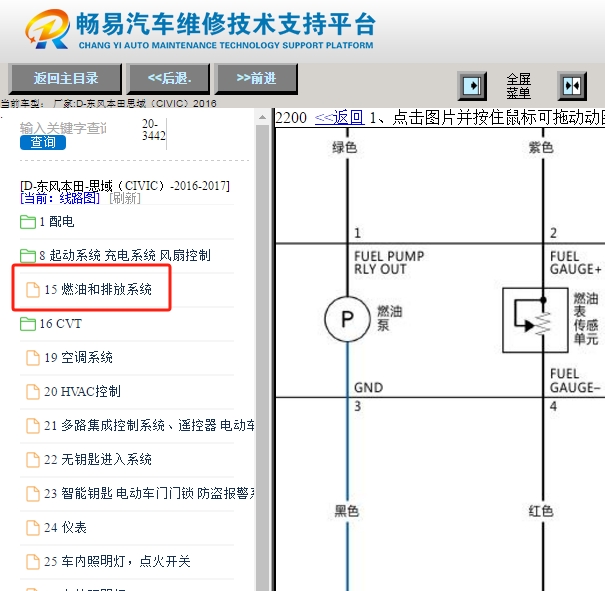Click the green folder icon beside 8 起动系统

point(28,256)
